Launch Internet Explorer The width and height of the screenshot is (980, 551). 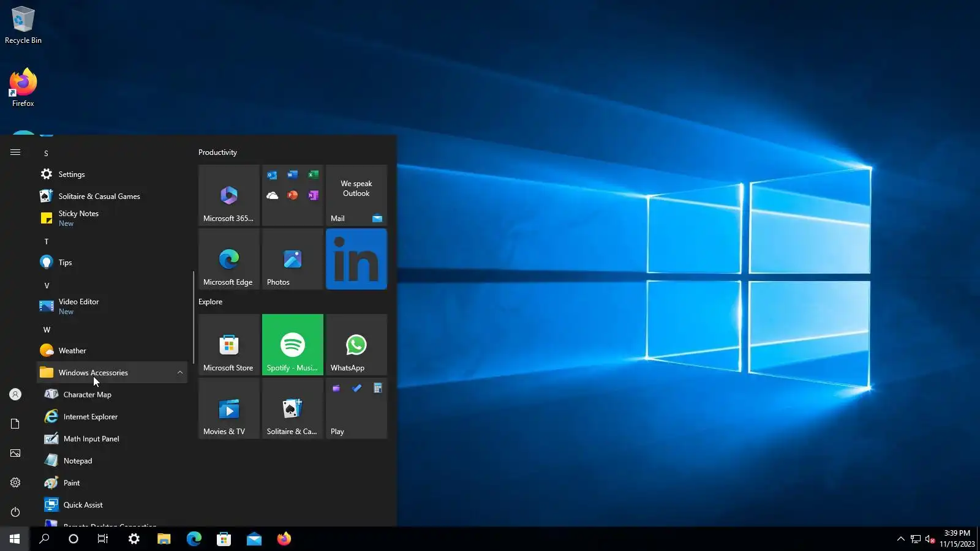[112, 417]
